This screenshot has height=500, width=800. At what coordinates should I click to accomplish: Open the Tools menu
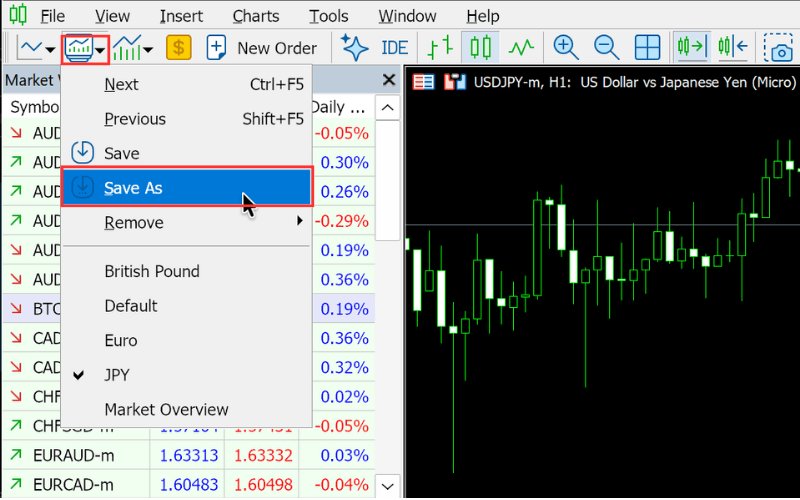click(x=329, y=16)
